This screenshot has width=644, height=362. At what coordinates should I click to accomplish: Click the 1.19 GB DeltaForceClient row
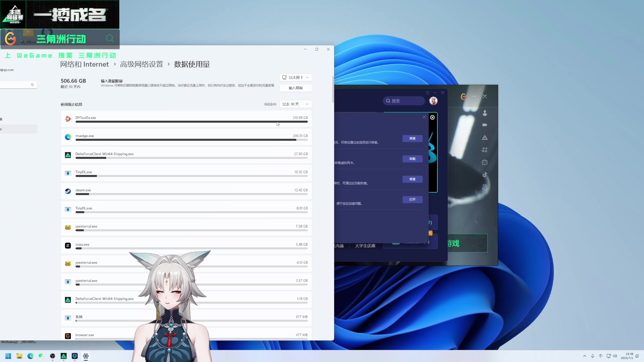(x=186, y=300)
